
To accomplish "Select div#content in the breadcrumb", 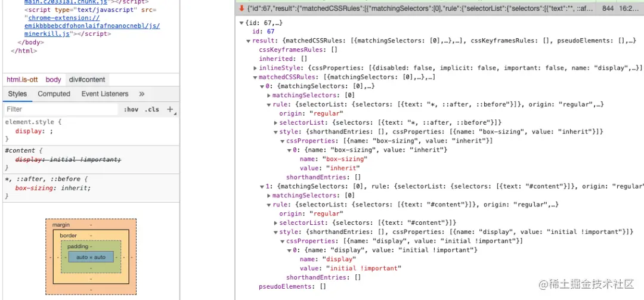I will (87, 80).
